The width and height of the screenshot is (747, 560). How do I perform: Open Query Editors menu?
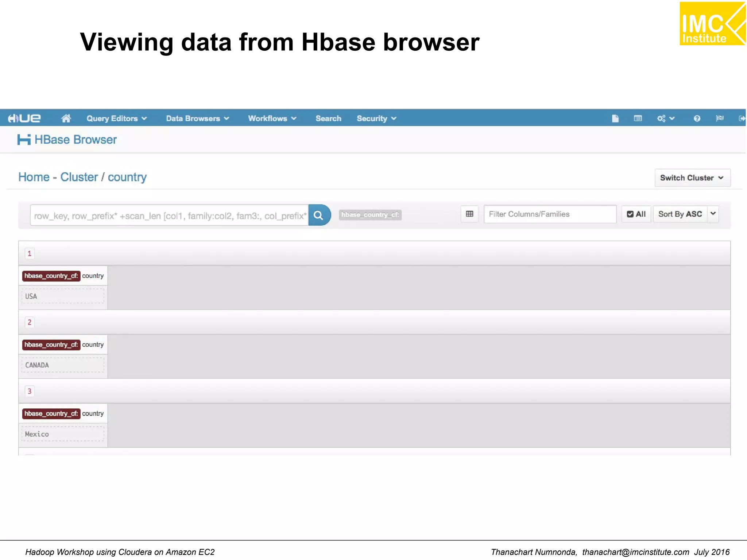point(117,118)
